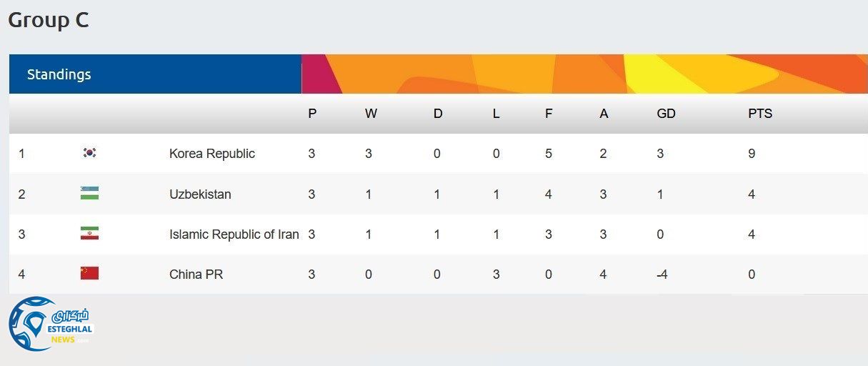Screen dimensions: 868x366
Task: Select Islamic Republic of Iran team name
Action: pos(234,234)
